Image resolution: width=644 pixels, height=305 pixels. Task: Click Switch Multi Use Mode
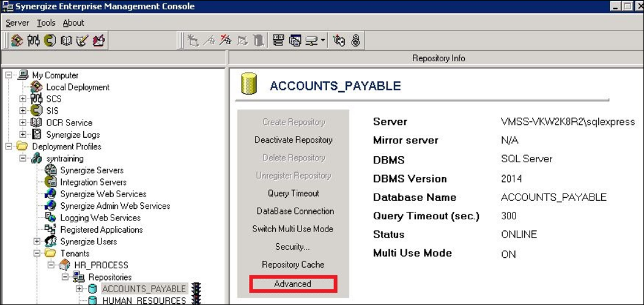[x=292, y=228]
